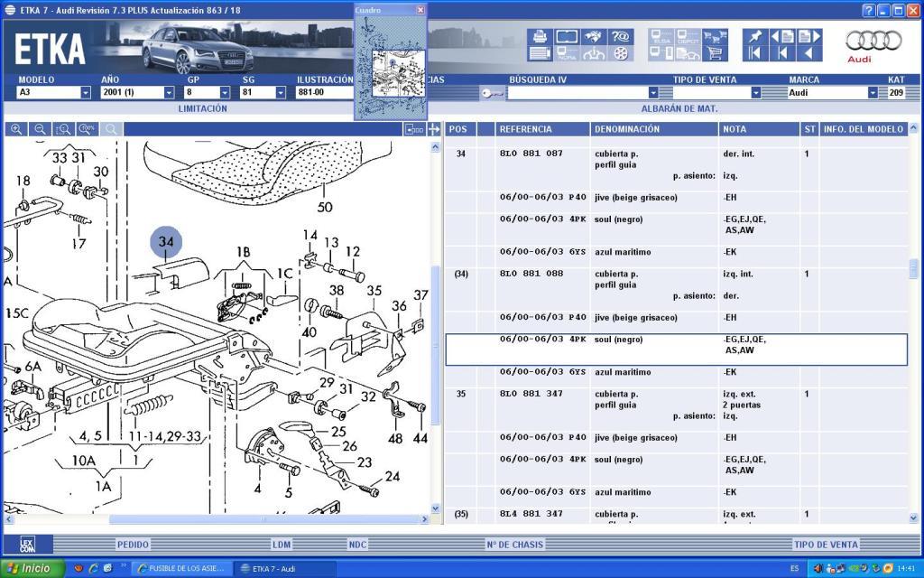Screen dimensions: 924x578
Task: Open the MARCA dropdown showing Audi
Action: (x=873, y=93)
